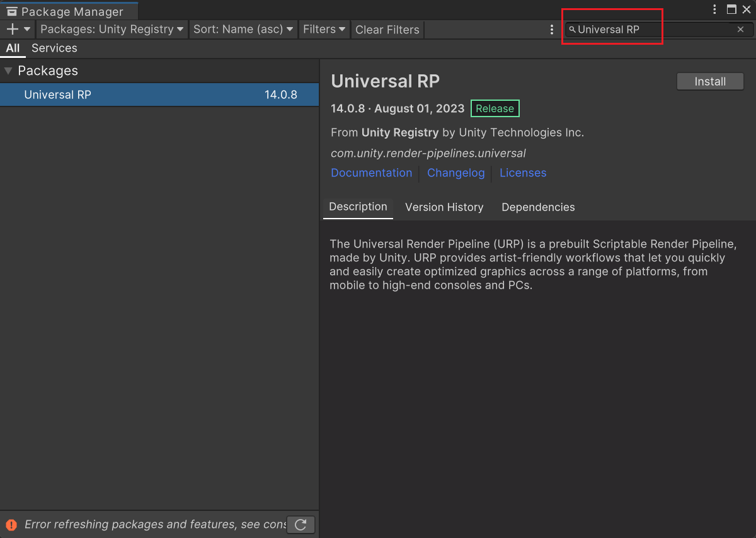Viewport: 756px width, 538px height.
Task: Open the add package dropdown arrow
Action: [x=27, y=30]
